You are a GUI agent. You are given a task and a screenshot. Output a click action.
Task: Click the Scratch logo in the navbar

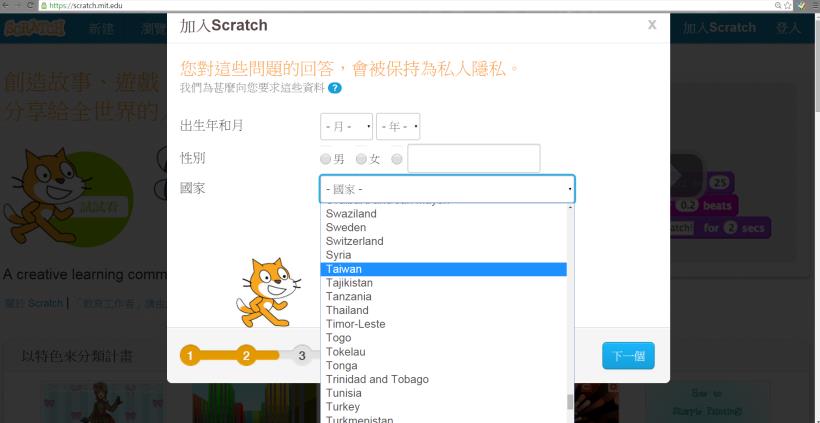click(35, 28)
